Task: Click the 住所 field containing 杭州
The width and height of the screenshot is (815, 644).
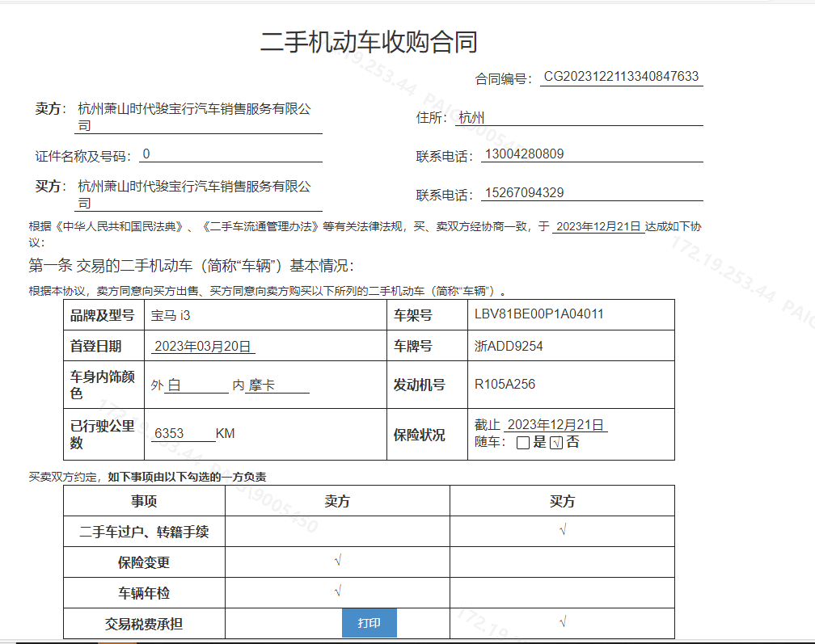Action: 579,118
